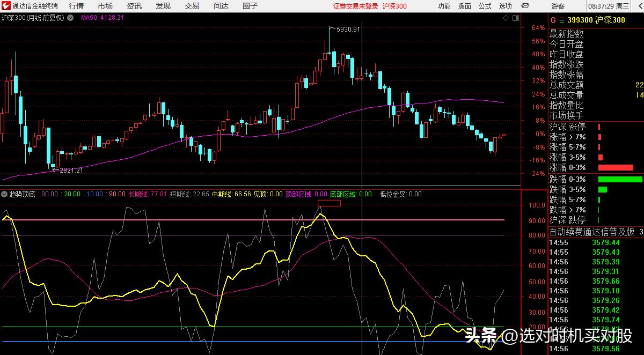Open the 行情 menu
Viewport: 644px width, 355px height.
click(x=76, y=6)
